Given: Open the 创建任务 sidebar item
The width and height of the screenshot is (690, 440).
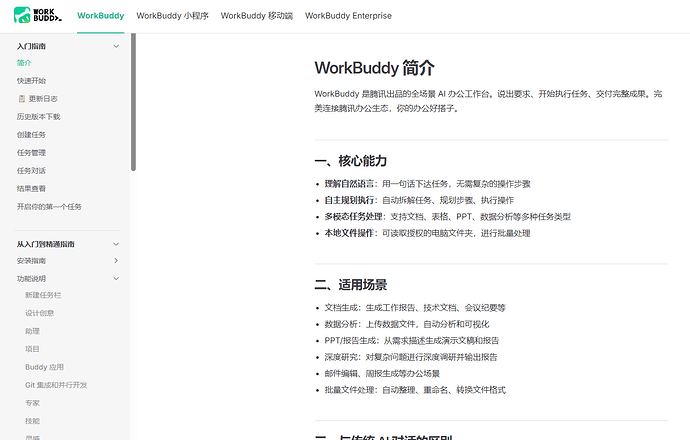Looking at the screenshot, I should point(31,135).
